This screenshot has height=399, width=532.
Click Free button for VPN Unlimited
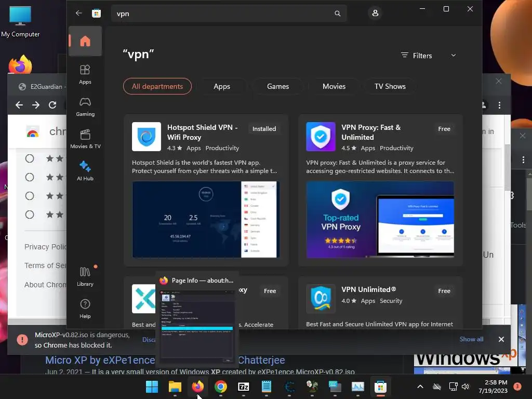pyautogui.click(x=444, y=291)
